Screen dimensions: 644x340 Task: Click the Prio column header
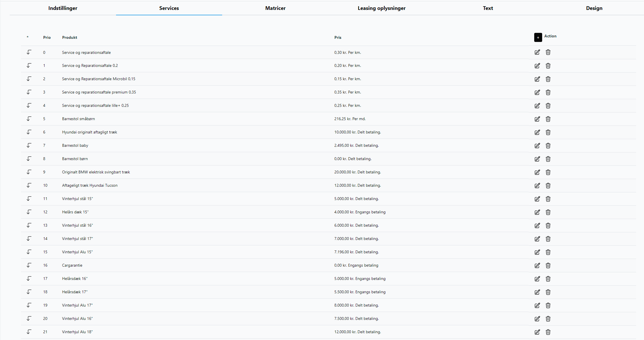click(x=47, y=37)
